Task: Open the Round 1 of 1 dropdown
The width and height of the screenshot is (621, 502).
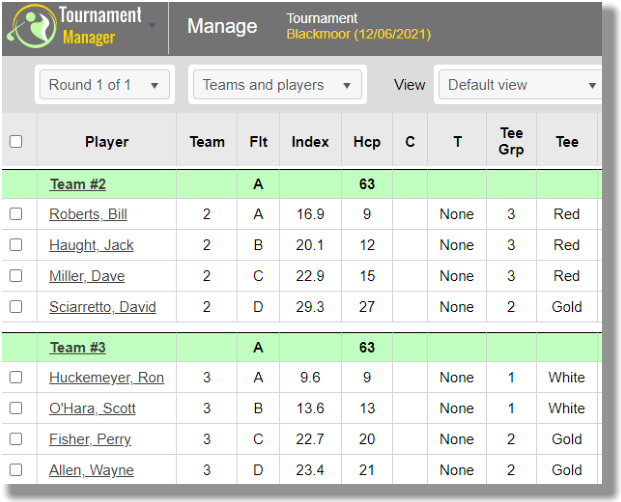Action: 105,85
